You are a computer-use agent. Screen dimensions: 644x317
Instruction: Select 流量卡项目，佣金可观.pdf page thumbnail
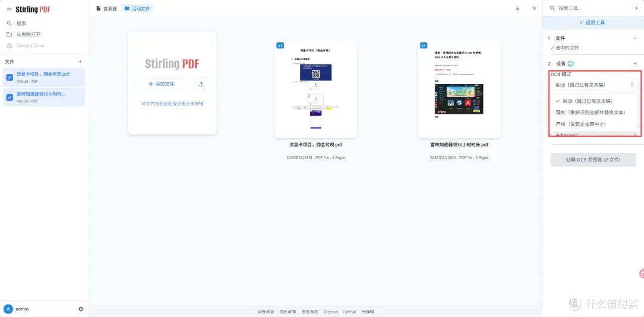[x=315, y=89]
